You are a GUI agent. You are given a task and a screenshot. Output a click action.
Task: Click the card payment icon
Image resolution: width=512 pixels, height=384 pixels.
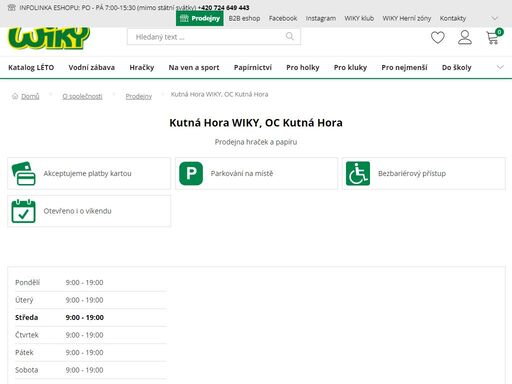[24, 173]
